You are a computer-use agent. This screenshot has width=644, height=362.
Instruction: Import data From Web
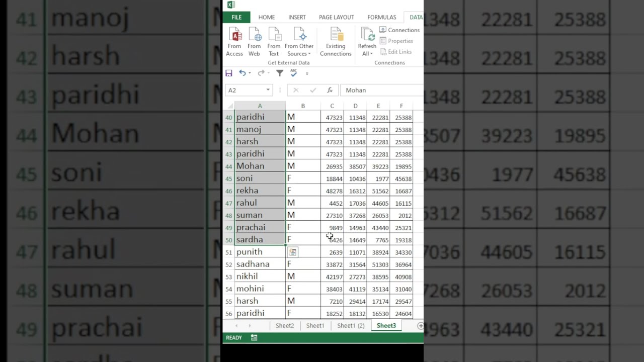254,42
